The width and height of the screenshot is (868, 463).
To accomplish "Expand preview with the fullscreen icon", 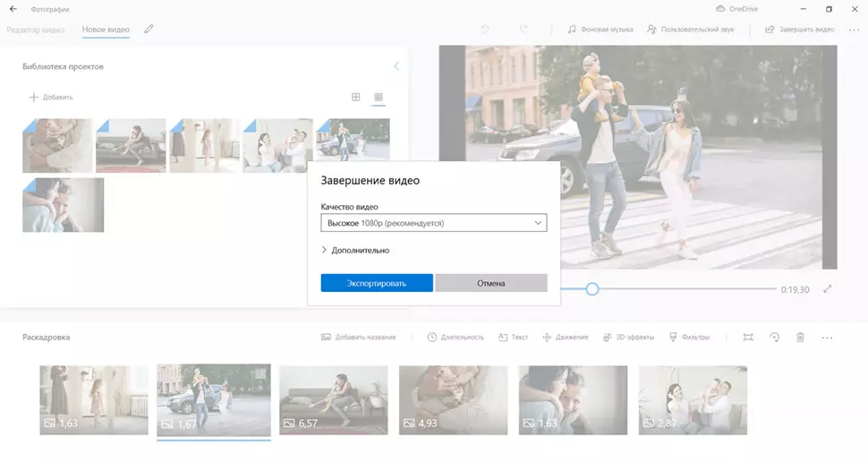I will coord(828,289).
